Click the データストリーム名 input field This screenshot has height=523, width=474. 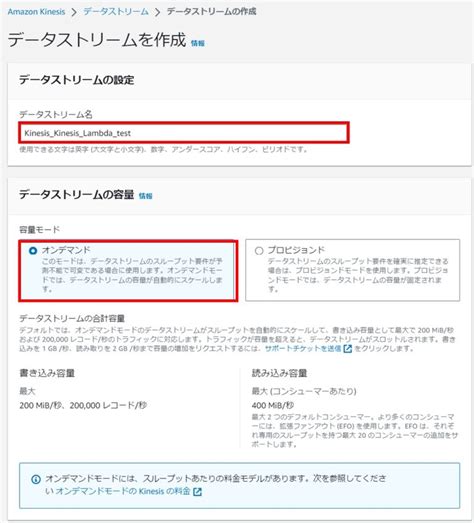(x=184, y=133)
